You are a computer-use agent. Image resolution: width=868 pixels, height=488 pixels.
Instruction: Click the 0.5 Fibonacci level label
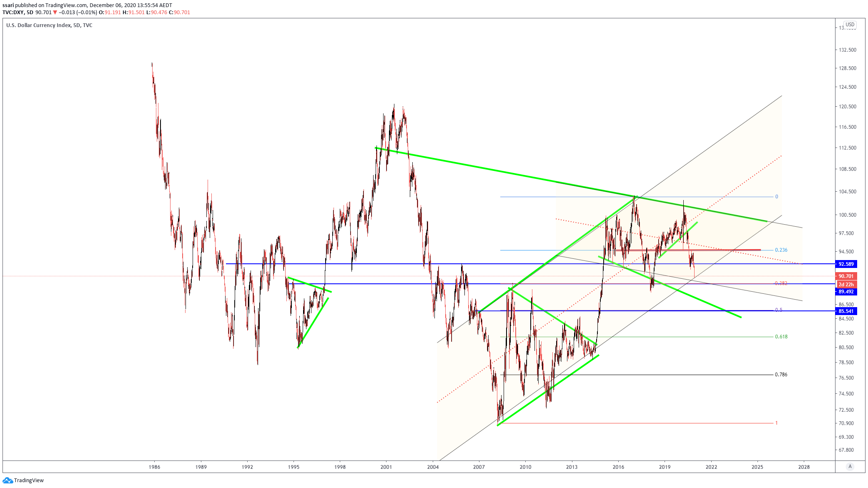click(x=779, y=310)
